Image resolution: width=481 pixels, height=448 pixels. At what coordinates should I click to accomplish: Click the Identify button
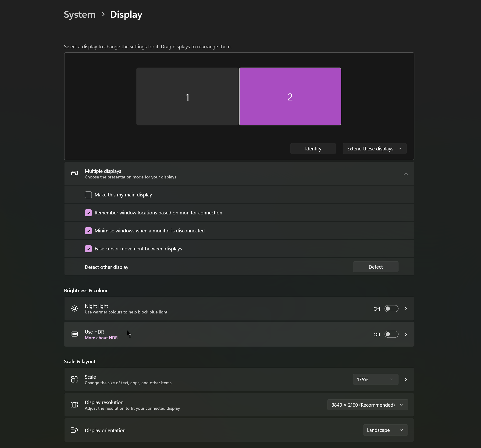[313, 149]
